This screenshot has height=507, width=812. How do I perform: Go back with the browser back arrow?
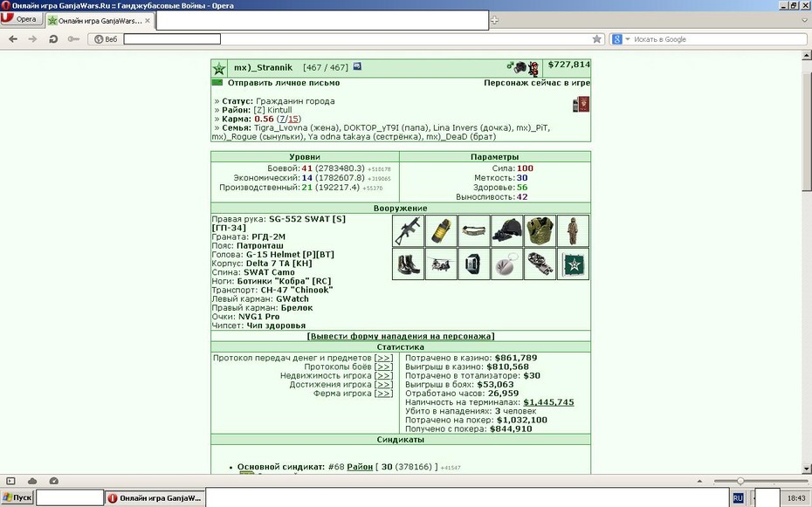pos(13,38)
